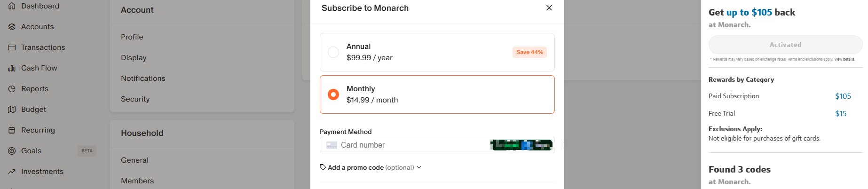The width and height of the screenshot is (868, 189).
Task: Click the Budget map icon
Action: [12, 110]
